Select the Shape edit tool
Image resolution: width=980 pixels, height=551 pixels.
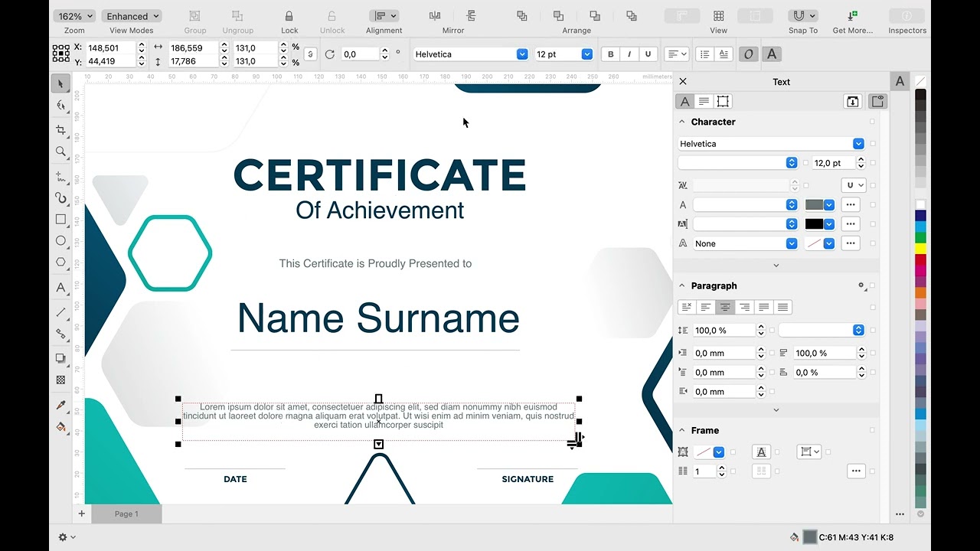tap(60, 106)
